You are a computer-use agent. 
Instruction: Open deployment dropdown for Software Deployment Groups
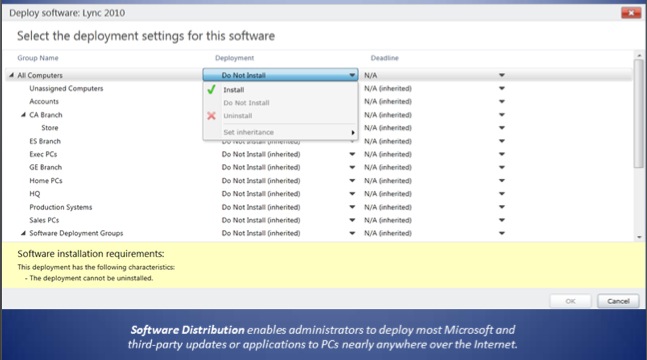pos(352,233)
